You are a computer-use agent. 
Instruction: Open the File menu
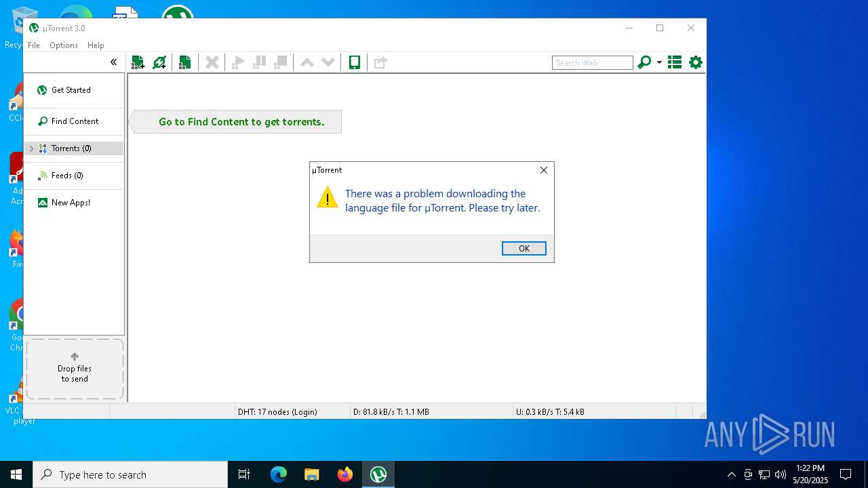pos(34,45)
